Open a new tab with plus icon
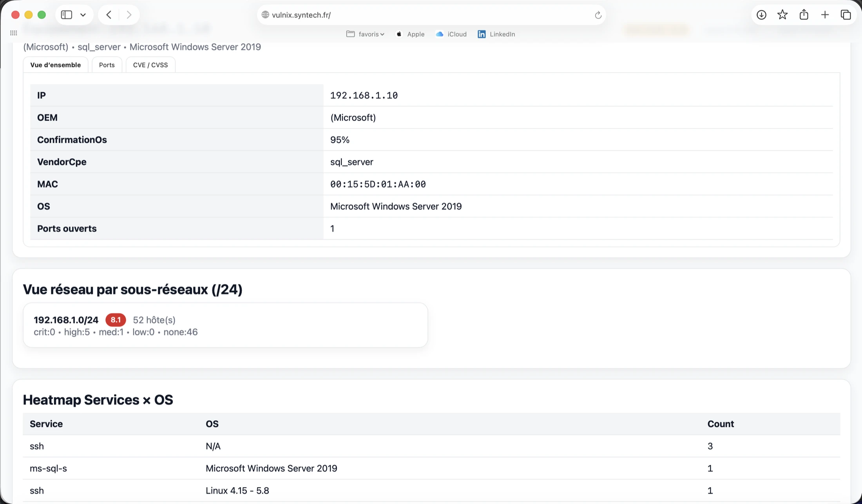 coord(825,15)
